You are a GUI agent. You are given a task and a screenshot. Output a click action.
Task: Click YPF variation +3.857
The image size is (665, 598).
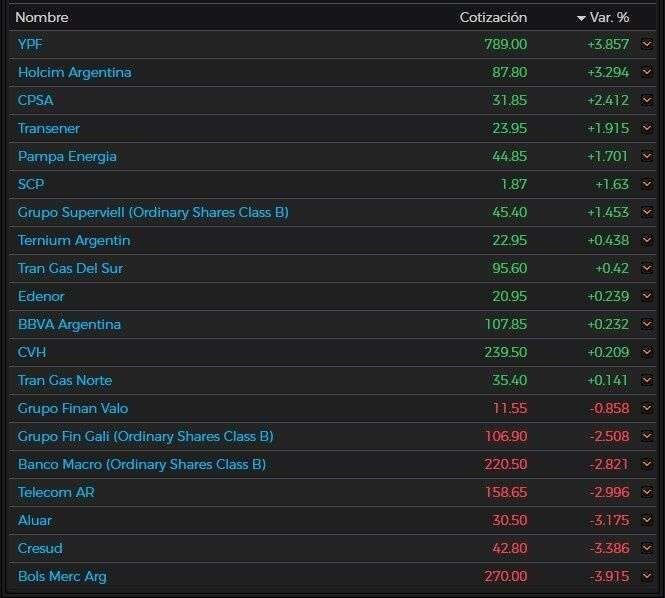608,44
